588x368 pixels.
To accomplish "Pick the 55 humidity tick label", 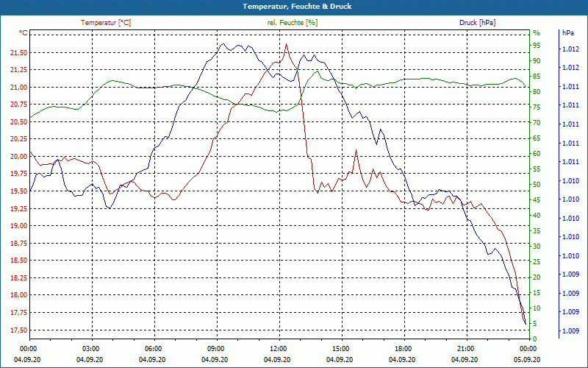I will 537,169.
